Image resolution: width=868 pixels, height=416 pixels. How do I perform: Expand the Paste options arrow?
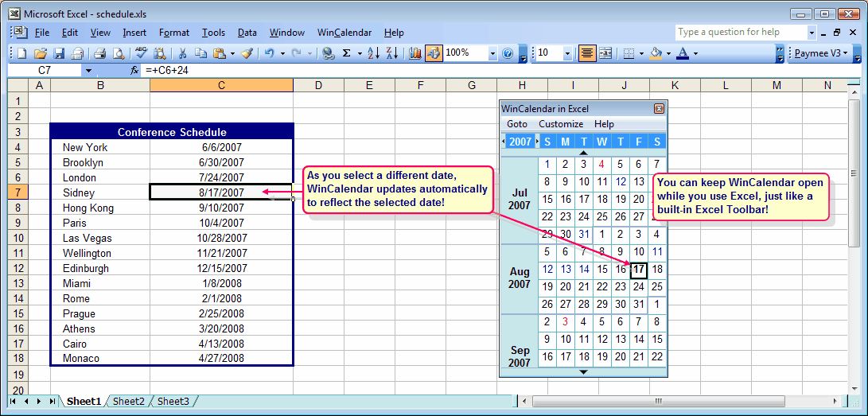[232, 53]
